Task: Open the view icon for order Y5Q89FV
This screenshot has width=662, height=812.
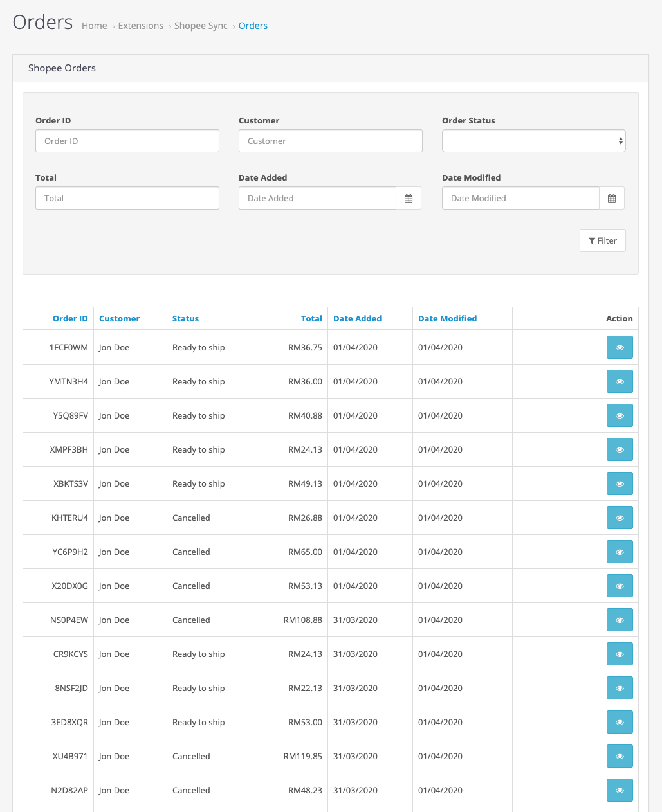Action: click(x=619, y=415)
